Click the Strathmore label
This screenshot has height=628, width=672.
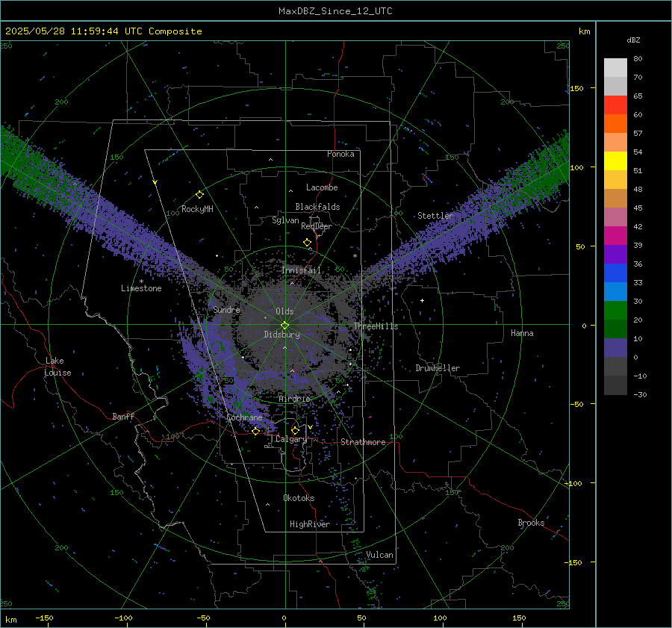pyautogui.click(x=363, y=442)
